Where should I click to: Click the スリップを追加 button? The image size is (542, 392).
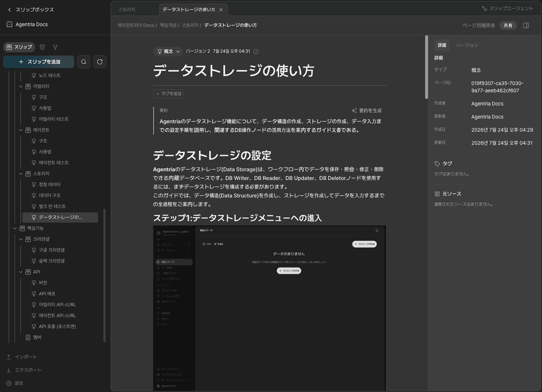[x=39, y=62]
